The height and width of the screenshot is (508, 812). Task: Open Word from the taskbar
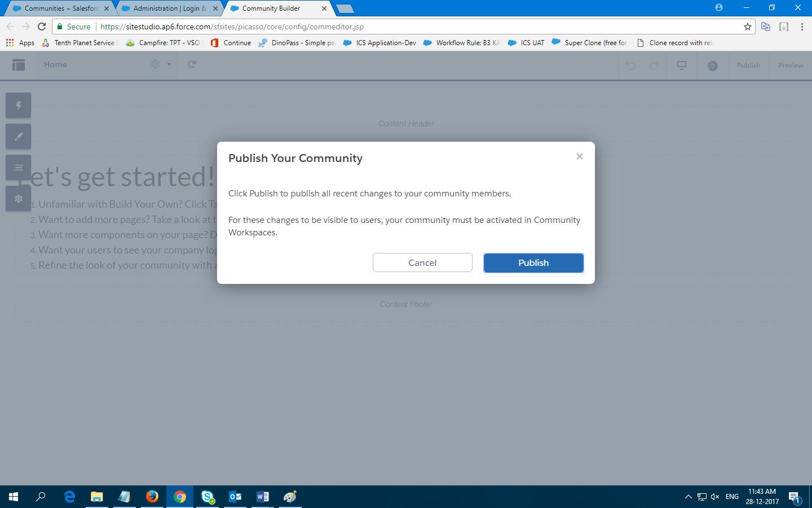(263, 497)
